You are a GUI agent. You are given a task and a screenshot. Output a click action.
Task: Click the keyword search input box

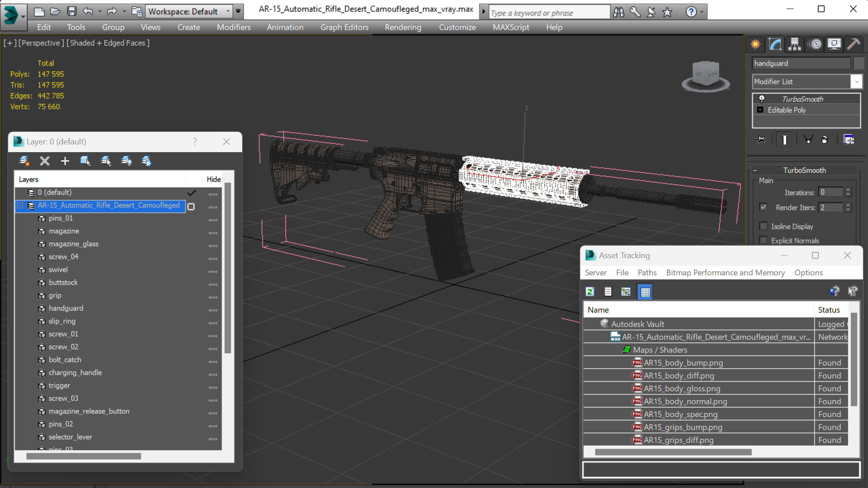click(549, 13)
